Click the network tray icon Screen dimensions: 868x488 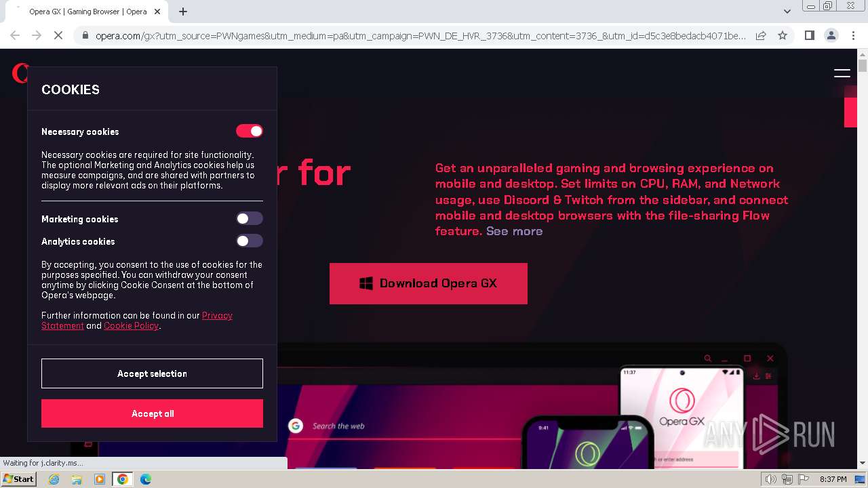coord(787,479)
